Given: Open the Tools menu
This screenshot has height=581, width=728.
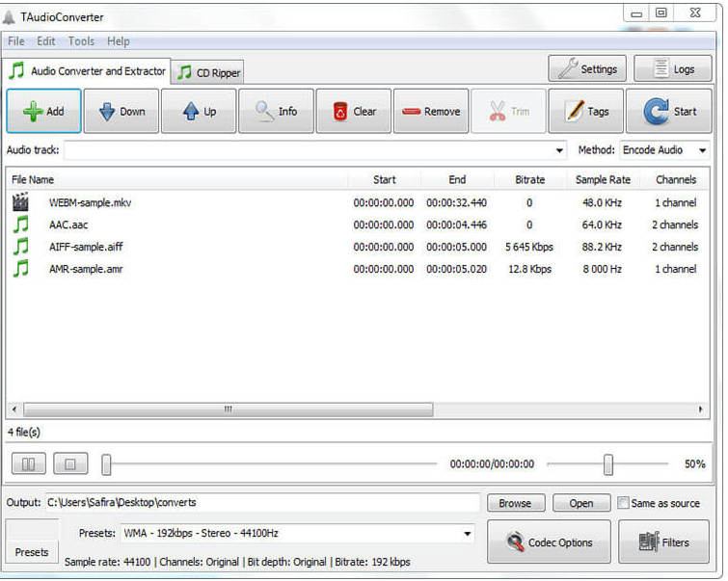Looking at the screenshot, I should (81, 41).
